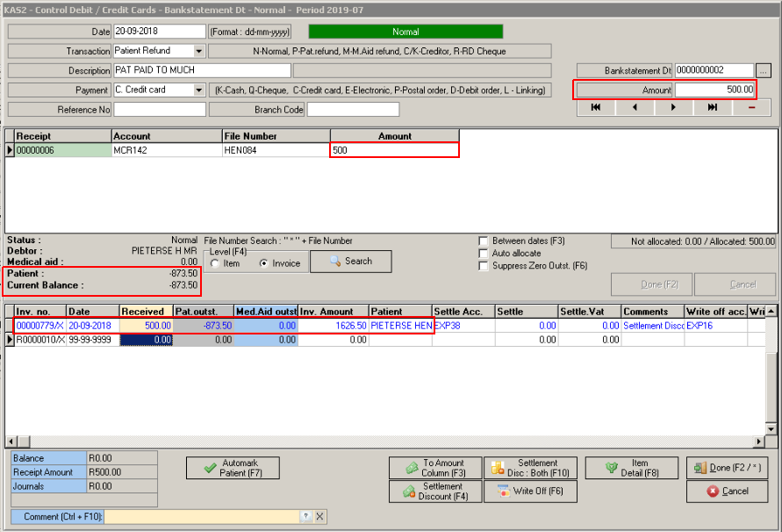Screen dimensions: 782x532
Task: Jump to last record navigation button
Action: [713, 108]
